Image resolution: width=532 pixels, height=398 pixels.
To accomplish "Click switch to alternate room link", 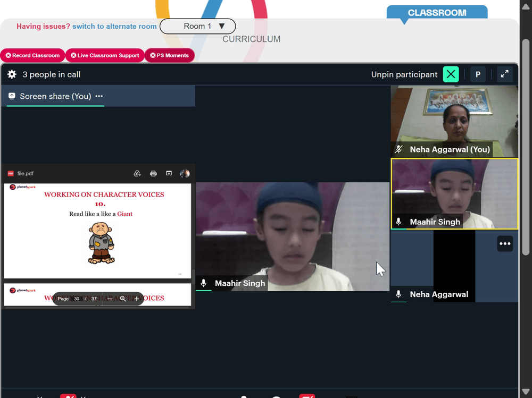I will (x=114, y=26).
